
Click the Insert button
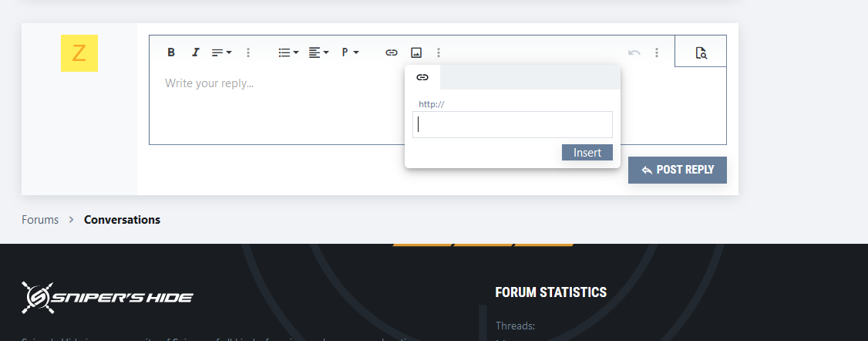tap(587, 152)
